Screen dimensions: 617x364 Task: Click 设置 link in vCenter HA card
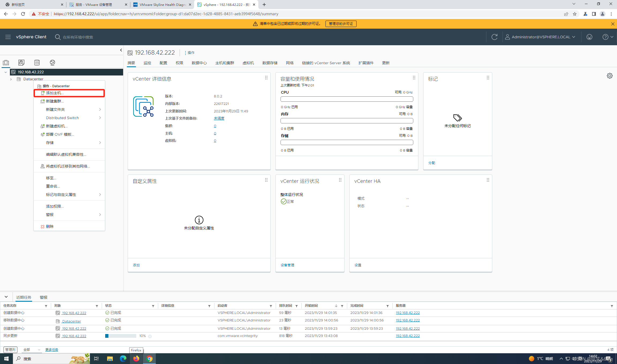click(358, 265)
